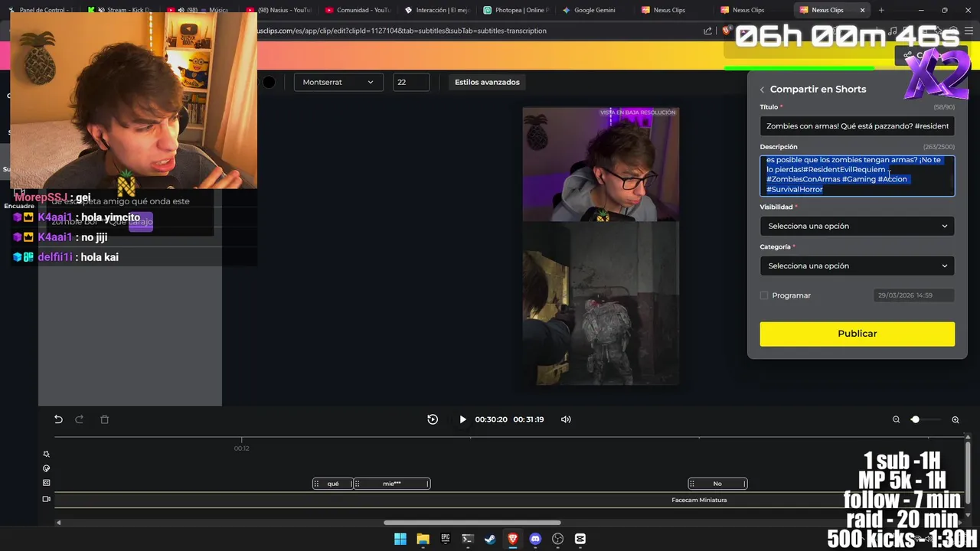
Task: Open Discord from the taskbar
Action: [535, 539]
